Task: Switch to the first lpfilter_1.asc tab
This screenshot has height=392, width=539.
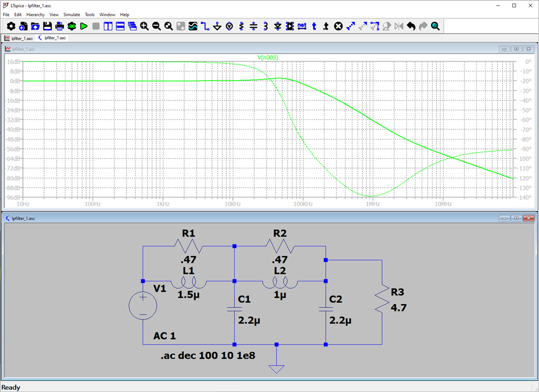Action: point(19,38)
